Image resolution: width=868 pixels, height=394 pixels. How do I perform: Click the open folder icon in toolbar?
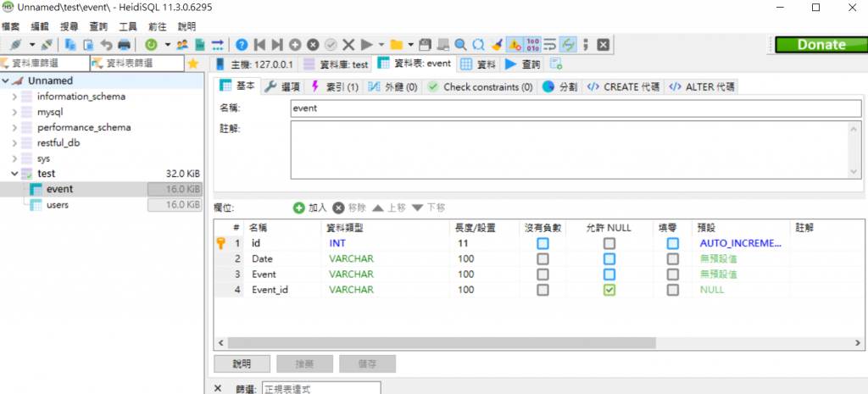click(x=397, y=44)
